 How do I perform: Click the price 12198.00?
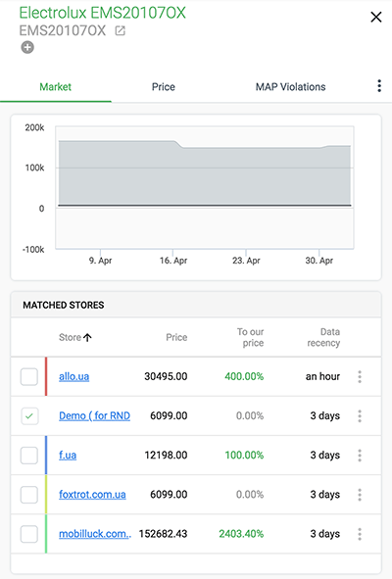click(166, 455)
